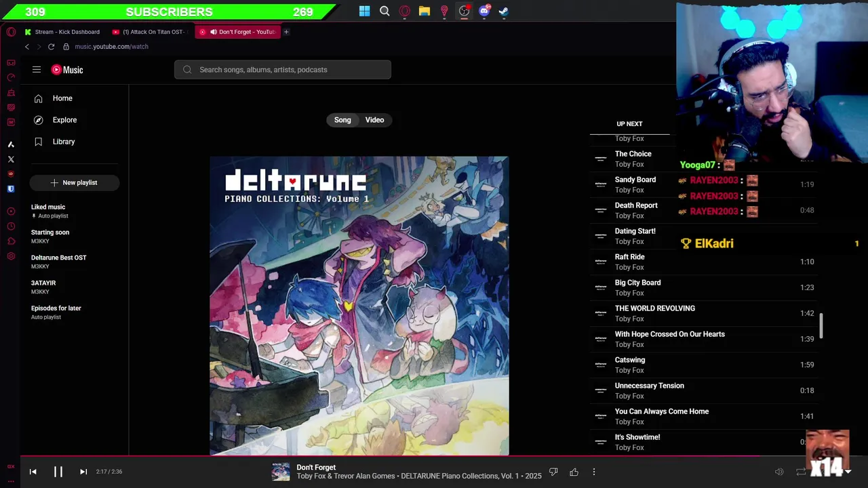Play With Hope Crossed On Our Hearts

tap(703, 339)
